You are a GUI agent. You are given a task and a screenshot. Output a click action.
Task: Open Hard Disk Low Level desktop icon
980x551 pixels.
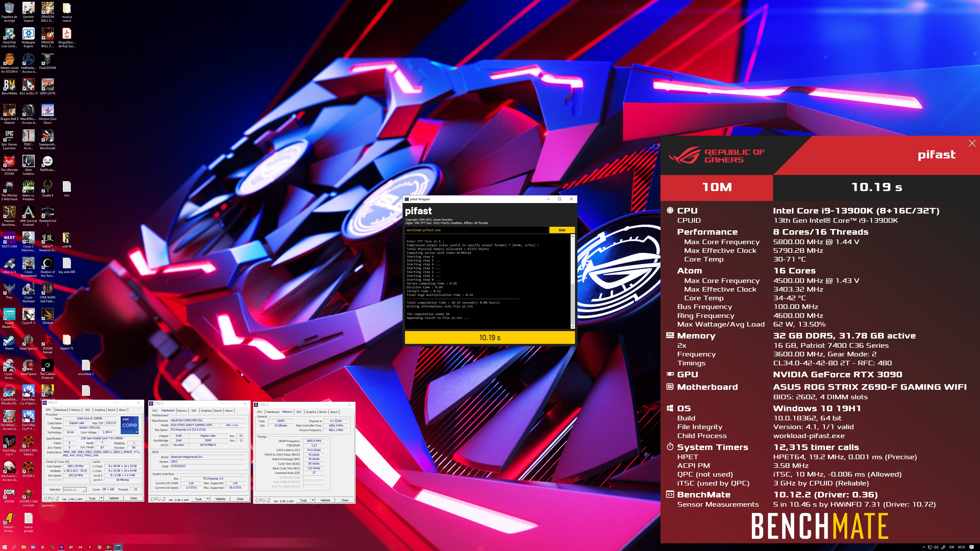[x=9, y=38]
